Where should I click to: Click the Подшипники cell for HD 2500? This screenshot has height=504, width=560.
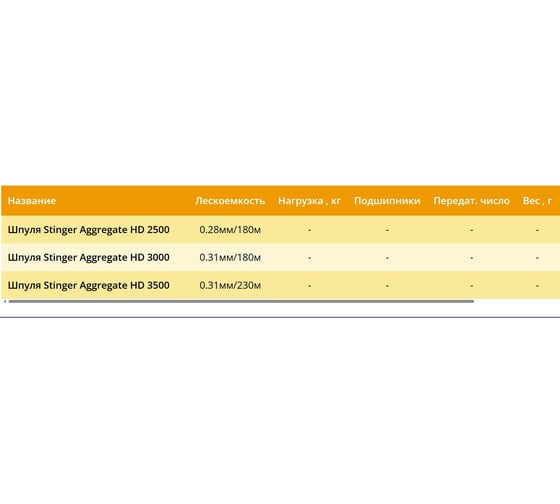click(387, 230)
